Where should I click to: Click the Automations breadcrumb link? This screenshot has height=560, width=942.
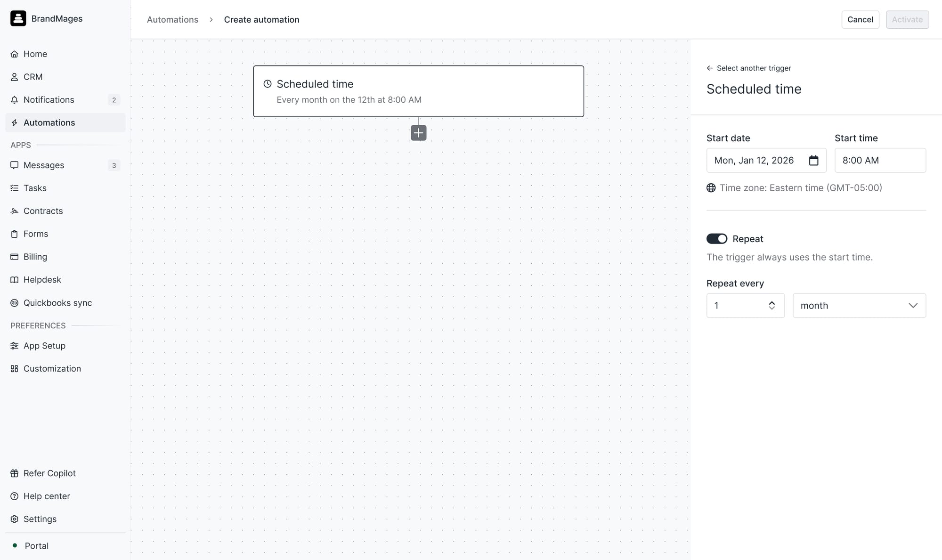(x=172, y=20)
